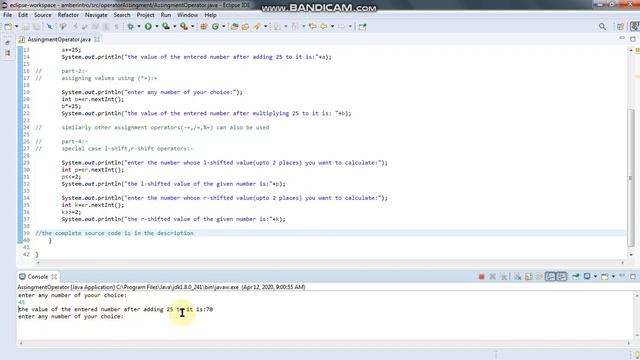Click the red Terminate console button
The width and height of the screenshot is (640, 360).
(x=481, y=277)
